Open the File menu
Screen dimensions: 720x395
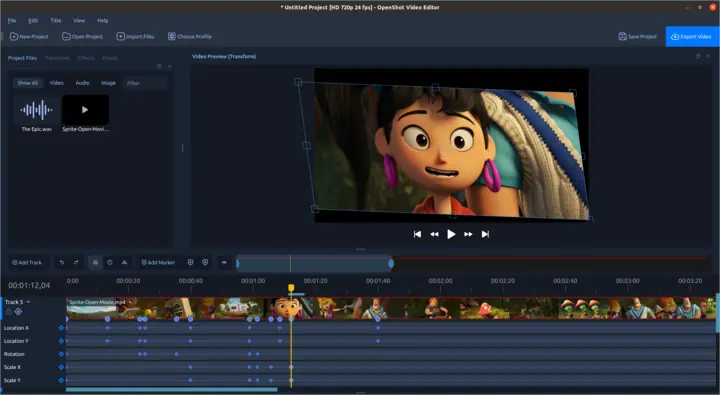click(12, 21)
